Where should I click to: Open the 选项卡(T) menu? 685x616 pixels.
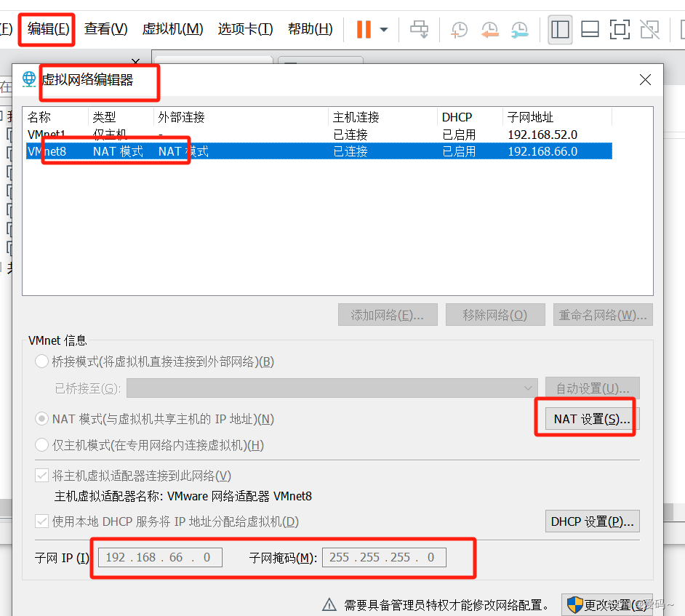tap(245, 29)
